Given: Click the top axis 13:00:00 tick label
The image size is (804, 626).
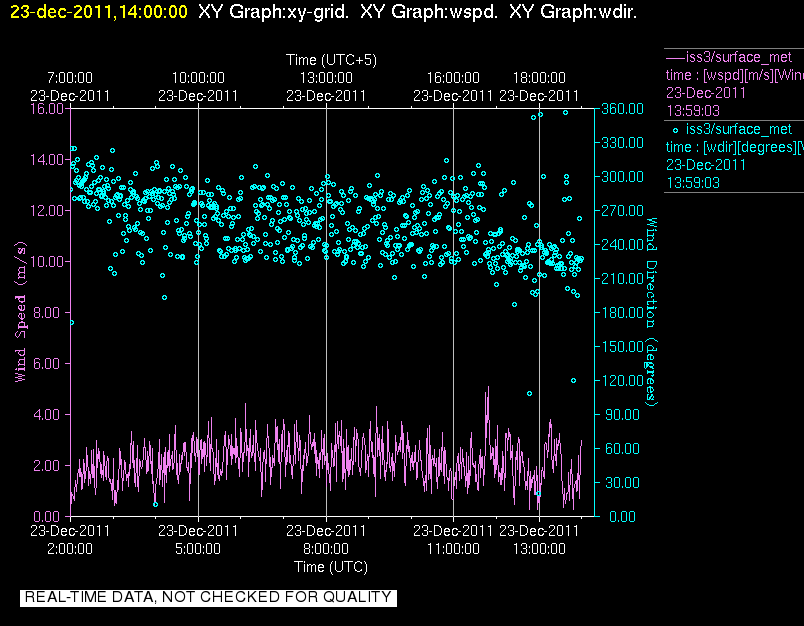Looking at the screenshot, I should (326, 78).
